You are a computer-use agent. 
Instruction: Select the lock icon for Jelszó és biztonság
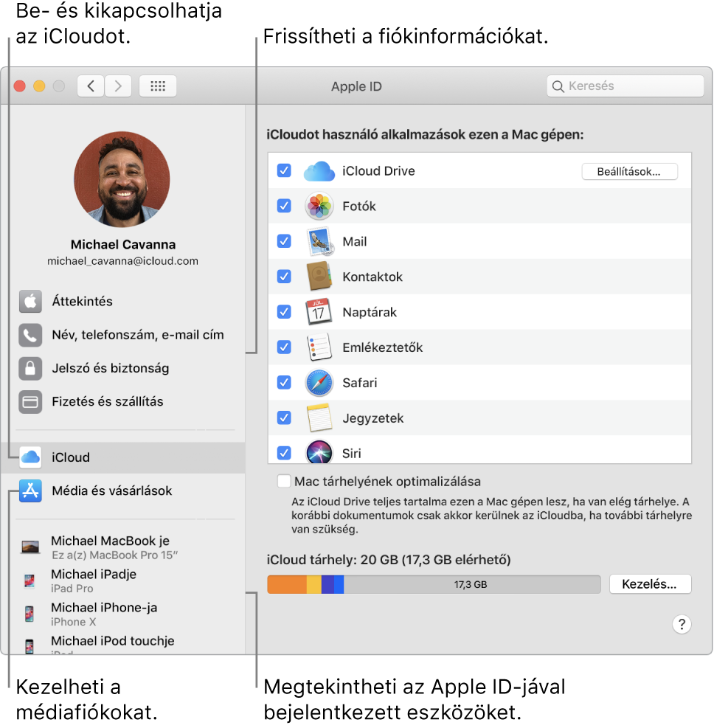[30, 368]
